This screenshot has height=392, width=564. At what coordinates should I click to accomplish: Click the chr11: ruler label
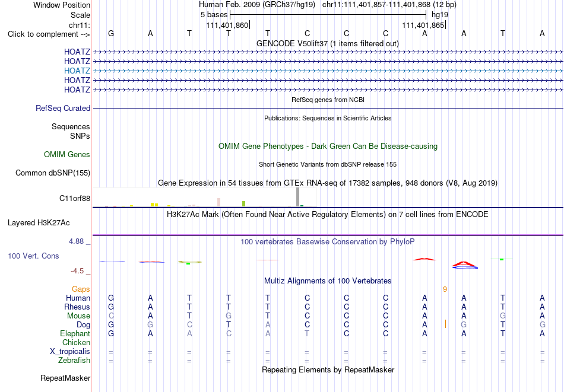tap(80, 25)
